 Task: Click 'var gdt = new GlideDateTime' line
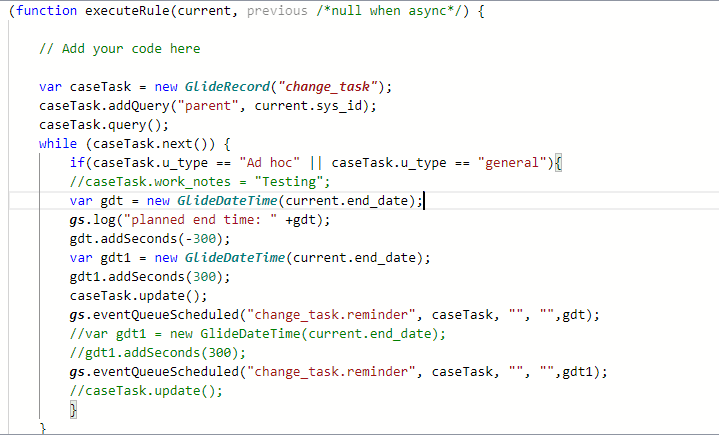tap(246, 201)
